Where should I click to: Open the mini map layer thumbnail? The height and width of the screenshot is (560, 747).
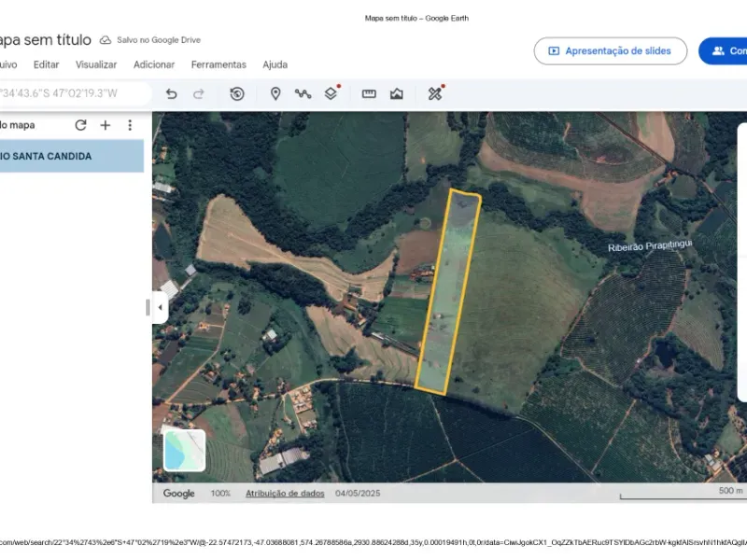[185, 451]
